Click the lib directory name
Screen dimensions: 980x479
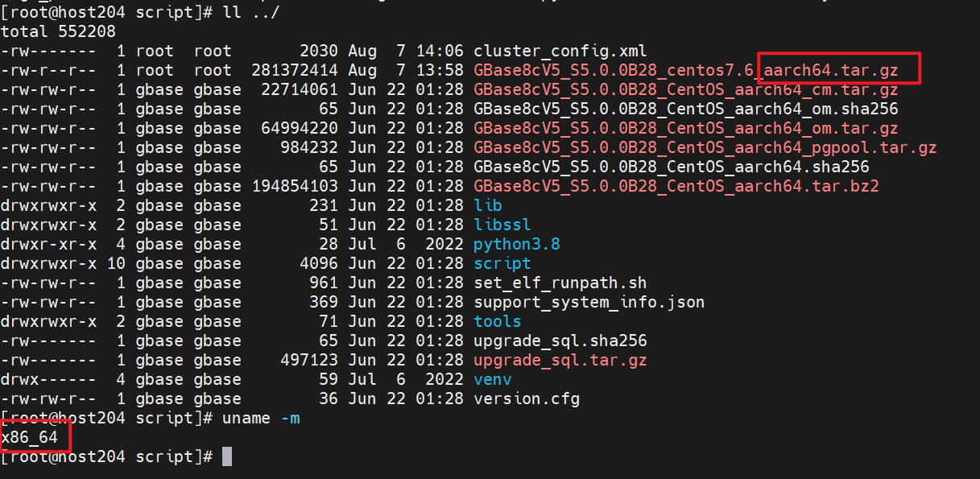point(488,205)
